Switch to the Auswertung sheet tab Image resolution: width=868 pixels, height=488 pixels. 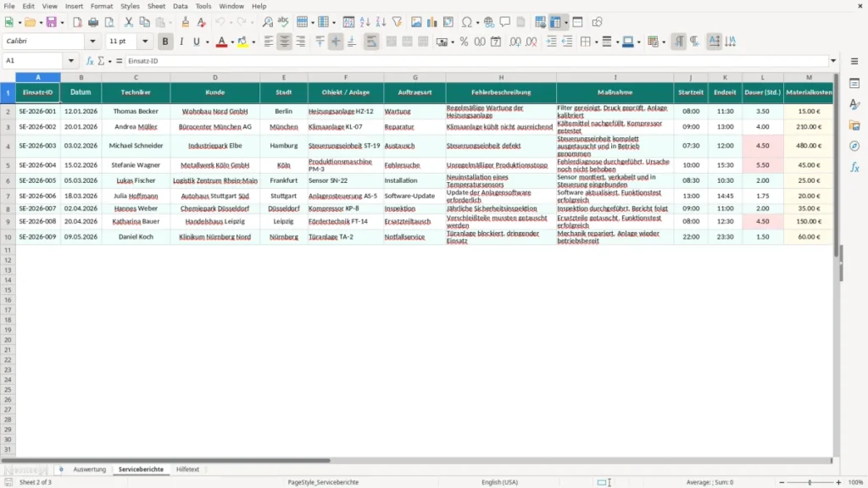point(89,469)
